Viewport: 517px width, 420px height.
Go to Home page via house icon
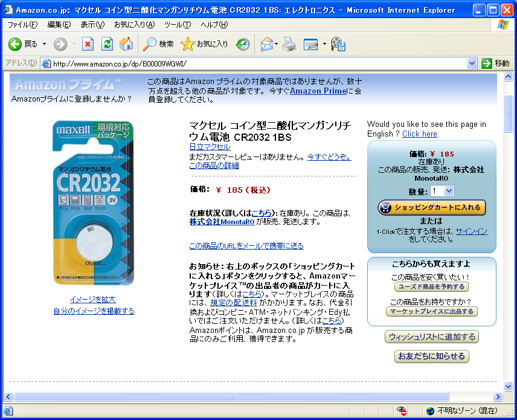(126, 44)
